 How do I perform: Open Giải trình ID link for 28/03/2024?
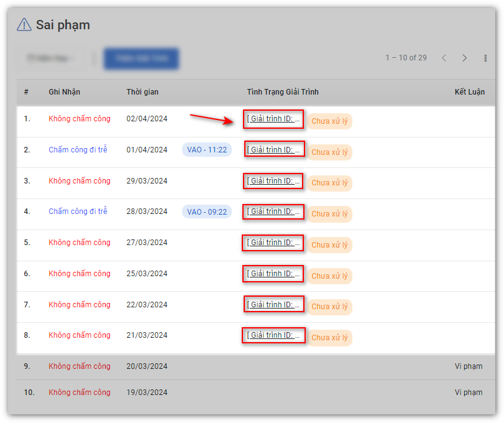[x=273, y=211]
